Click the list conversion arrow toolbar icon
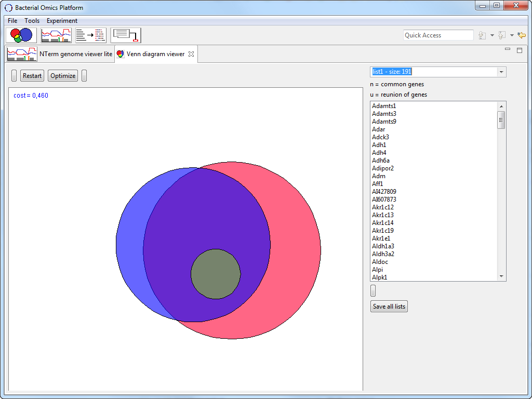This screenshot has height=399, width=532. click(90, 35)
